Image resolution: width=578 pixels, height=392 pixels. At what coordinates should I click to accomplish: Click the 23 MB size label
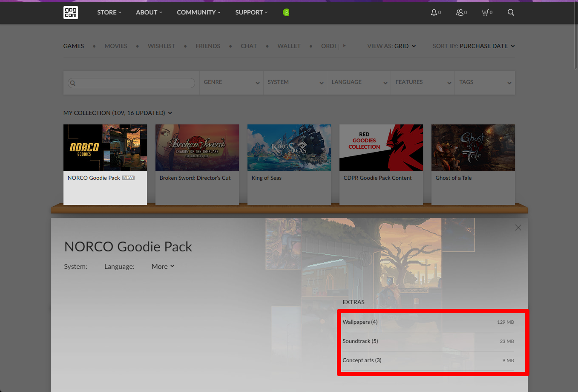pos(507,341)
